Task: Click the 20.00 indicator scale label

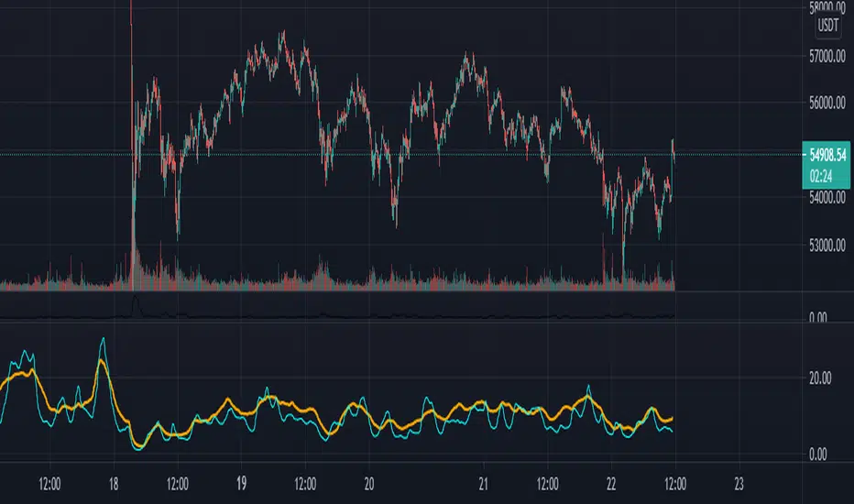Action: pyautogui.click(x=820, y=378)
